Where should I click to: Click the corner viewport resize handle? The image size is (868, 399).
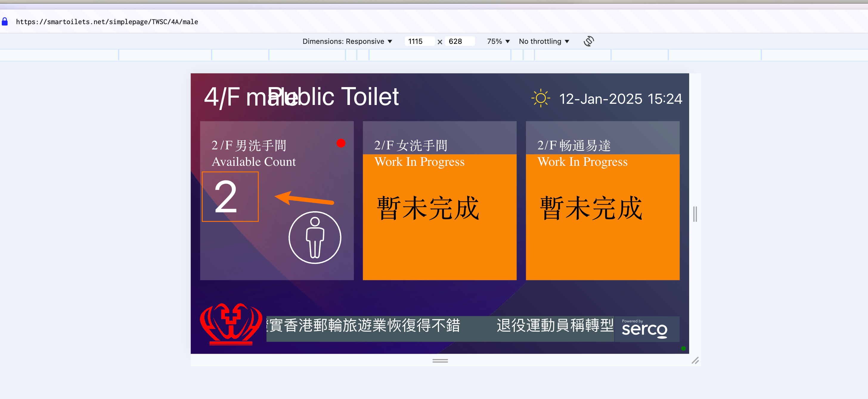(695, 360)
